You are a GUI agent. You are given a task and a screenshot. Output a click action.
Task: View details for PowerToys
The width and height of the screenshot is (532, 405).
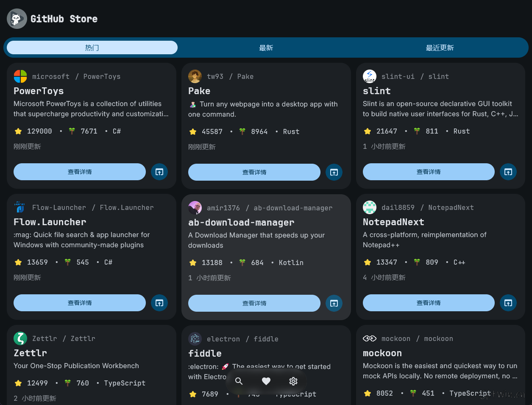80,172
